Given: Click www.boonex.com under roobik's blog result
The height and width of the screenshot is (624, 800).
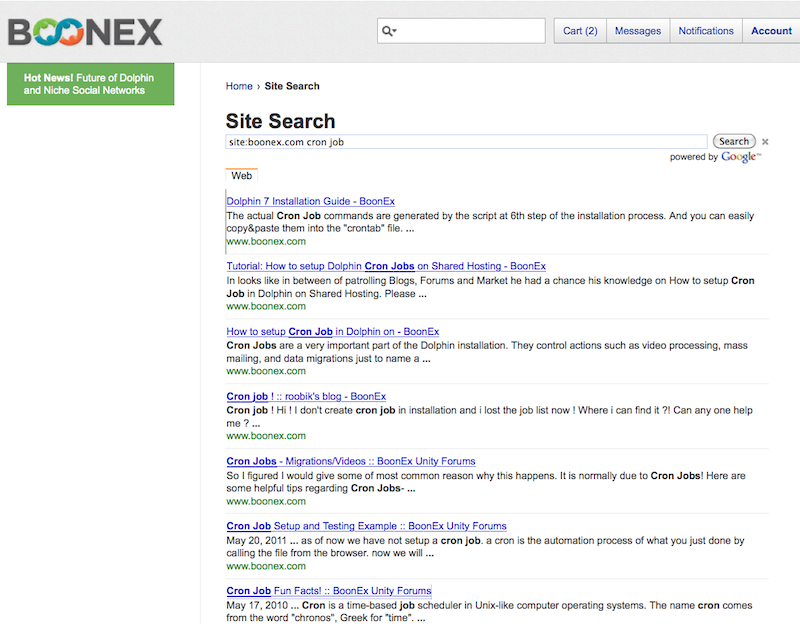Looking at the screenshot, I should point(266,436).
